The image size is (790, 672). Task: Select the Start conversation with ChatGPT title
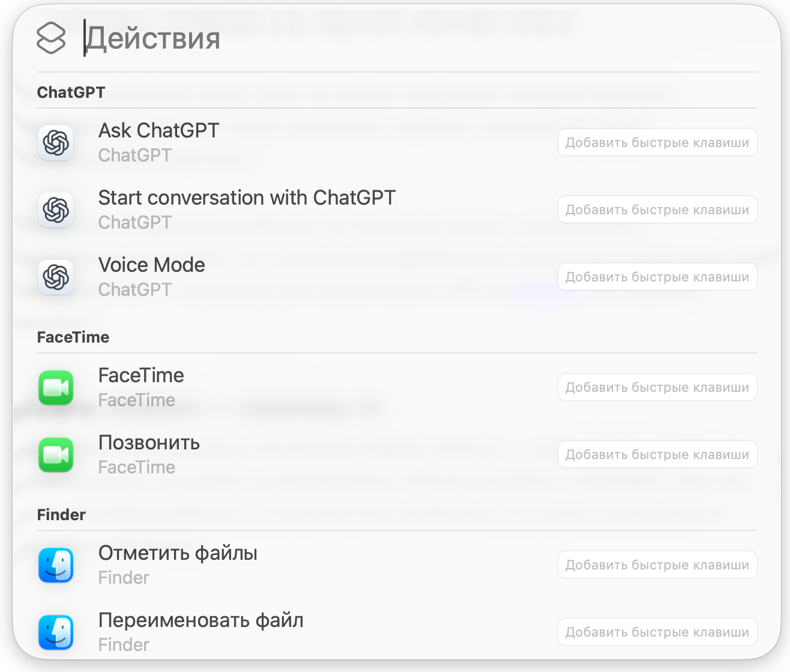pyautogui.click(x=247, y=197)
